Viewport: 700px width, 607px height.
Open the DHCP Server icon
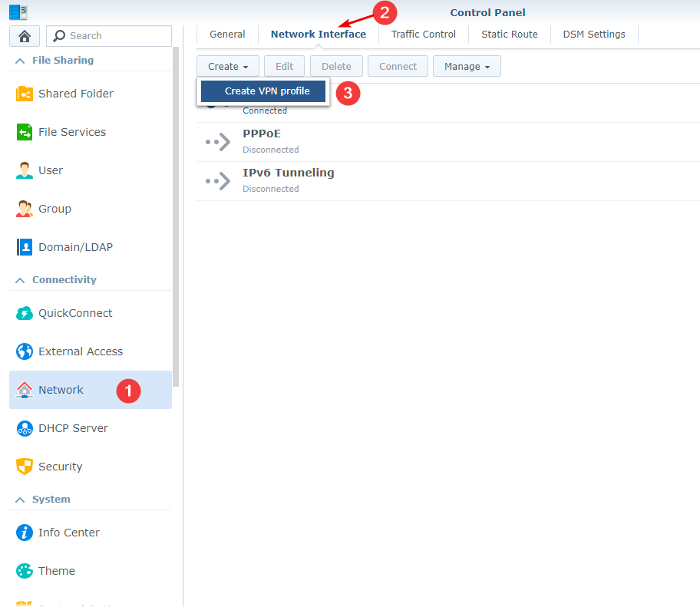click(x=25, y=428)
